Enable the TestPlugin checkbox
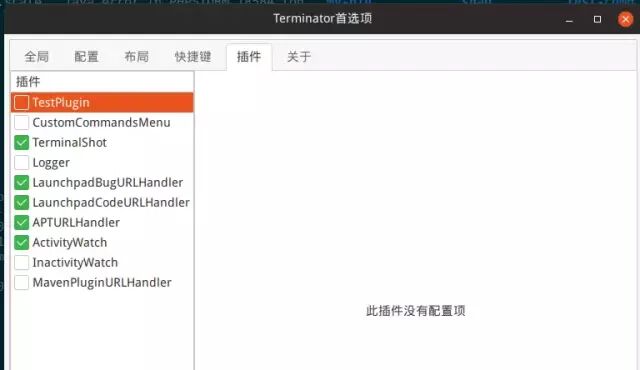This screenshot has width=640, height=370. [x=22, y=102]
